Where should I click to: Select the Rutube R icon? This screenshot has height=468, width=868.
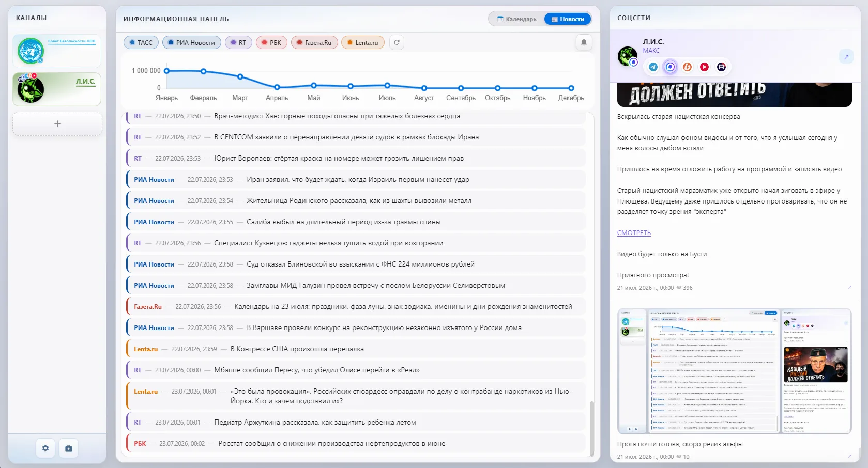721,67
